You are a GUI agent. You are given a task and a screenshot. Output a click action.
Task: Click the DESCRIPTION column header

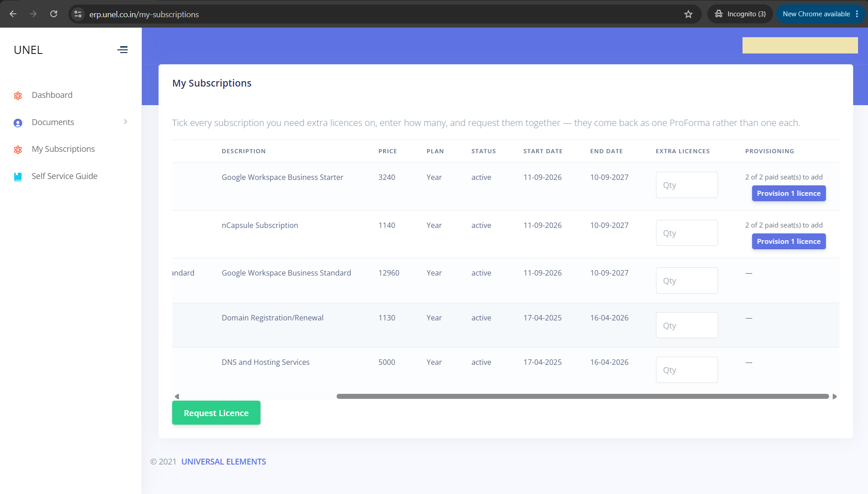pyautogui.click(x=244, y=151)
